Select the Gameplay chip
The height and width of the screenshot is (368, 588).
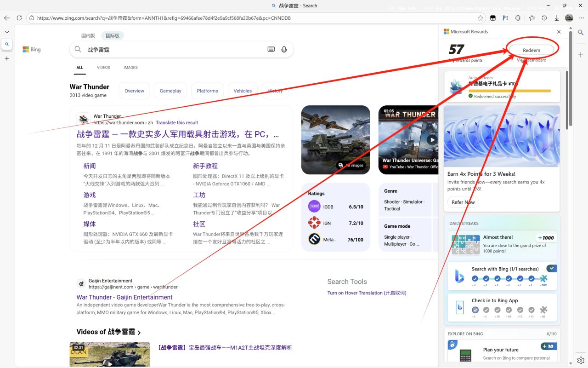click(170, 91)
